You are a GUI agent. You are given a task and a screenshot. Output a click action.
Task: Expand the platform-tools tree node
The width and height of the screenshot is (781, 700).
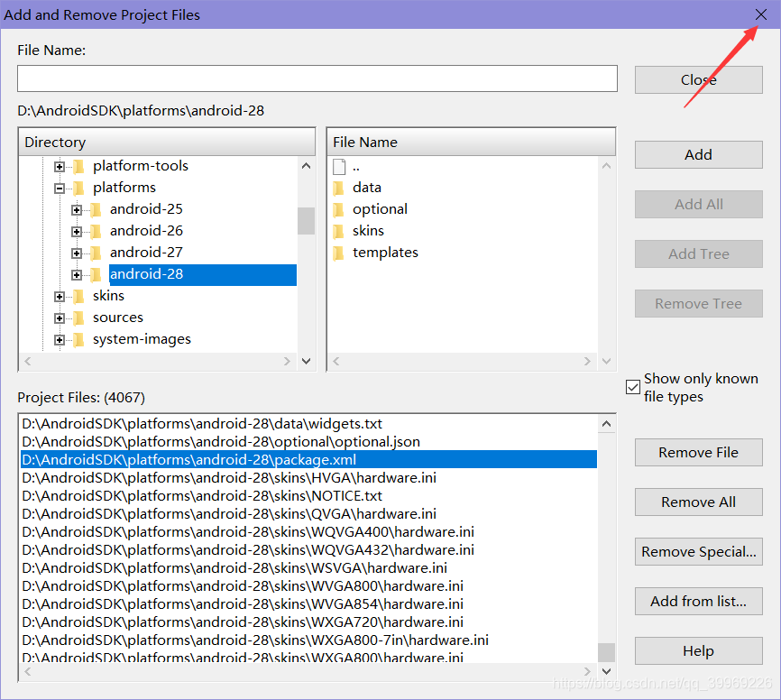tap(60, 166)
